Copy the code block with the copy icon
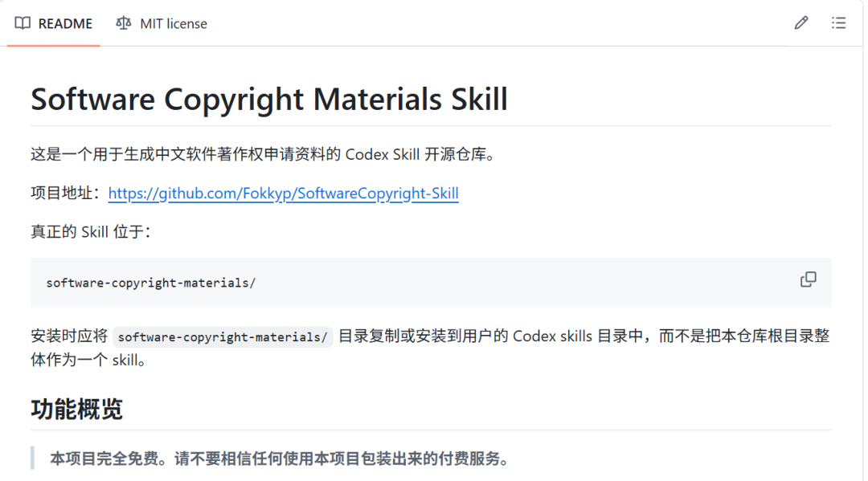Image resolution: width=868 pixels, height=481 pixels. [809, 279]
